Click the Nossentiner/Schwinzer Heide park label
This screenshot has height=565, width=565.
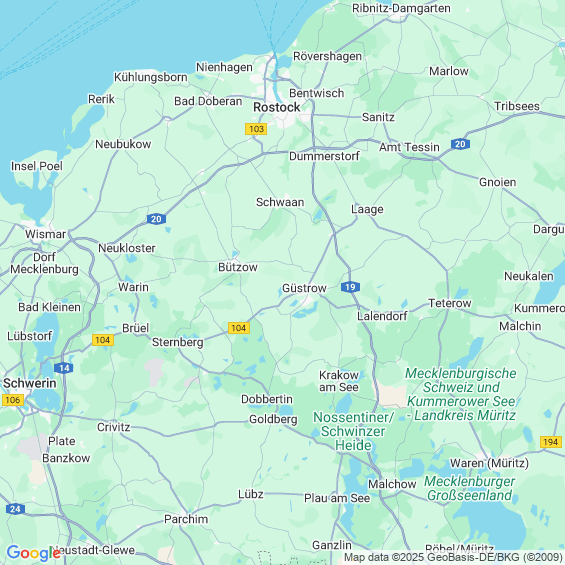coord(353,431)
